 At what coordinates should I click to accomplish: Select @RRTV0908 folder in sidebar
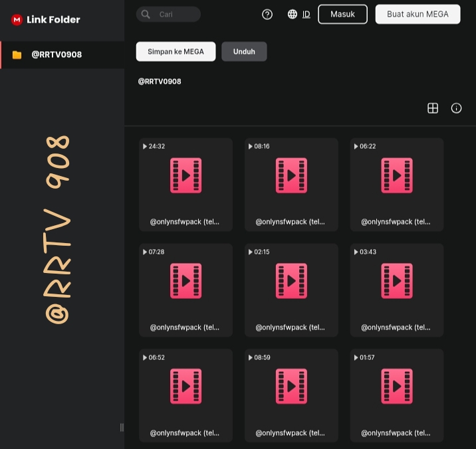click(62, 54)
